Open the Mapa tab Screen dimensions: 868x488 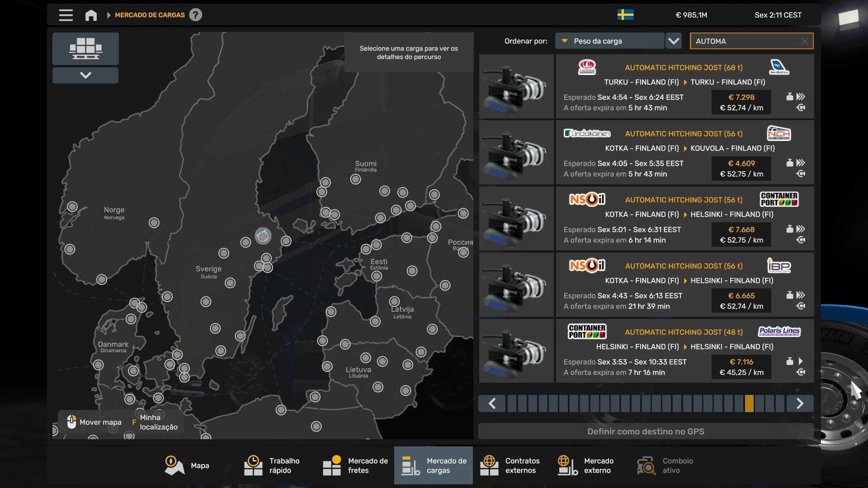pyautogui.click(x=187, y=465)
